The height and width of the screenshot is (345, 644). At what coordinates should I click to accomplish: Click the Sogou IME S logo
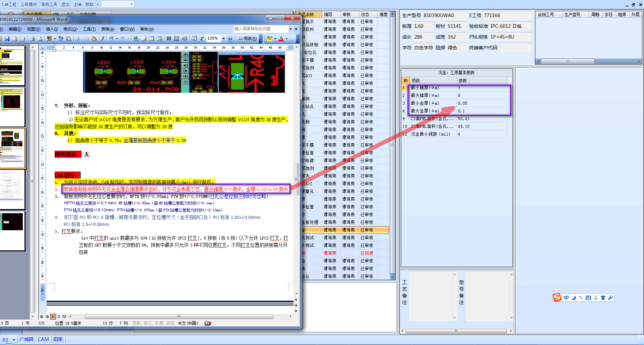[x=557, y=297]
